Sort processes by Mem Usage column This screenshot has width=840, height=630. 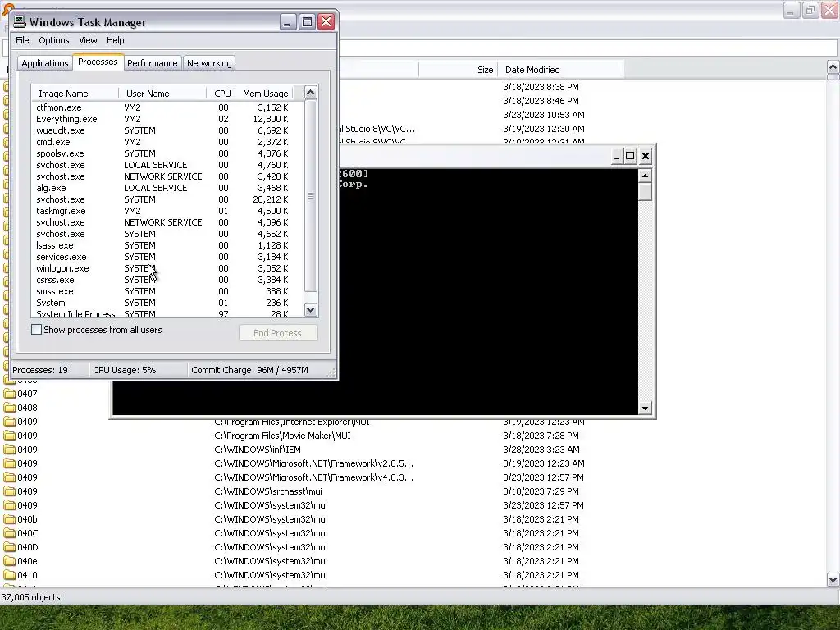click(x=265, y=94)
